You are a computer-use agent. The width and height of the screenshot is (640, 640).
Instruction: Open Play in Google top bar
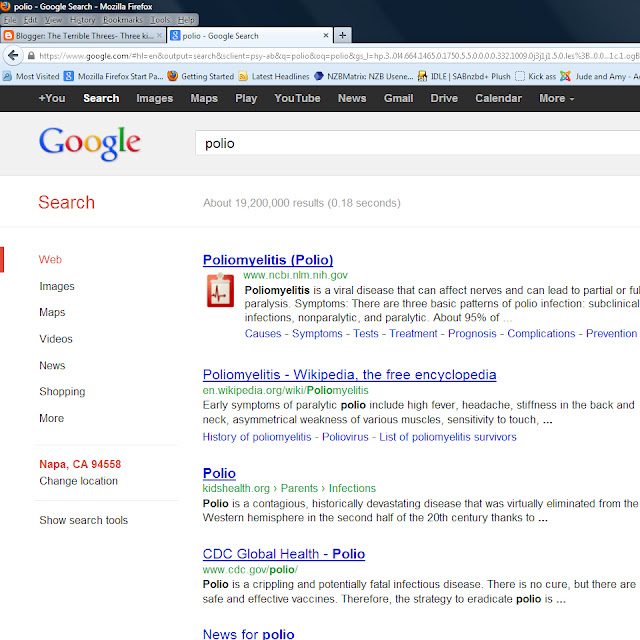pyautogui.click(x=246, y=98)
